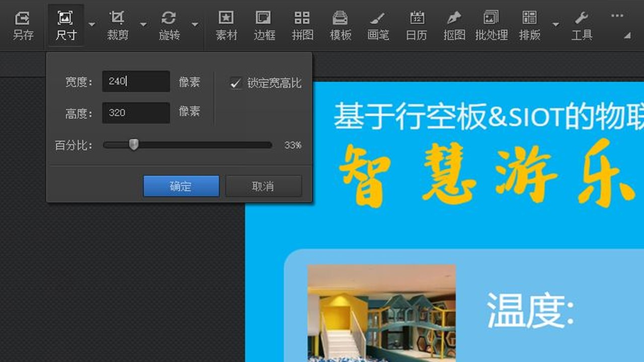Click the 取消 cancel button

[264, 186]
